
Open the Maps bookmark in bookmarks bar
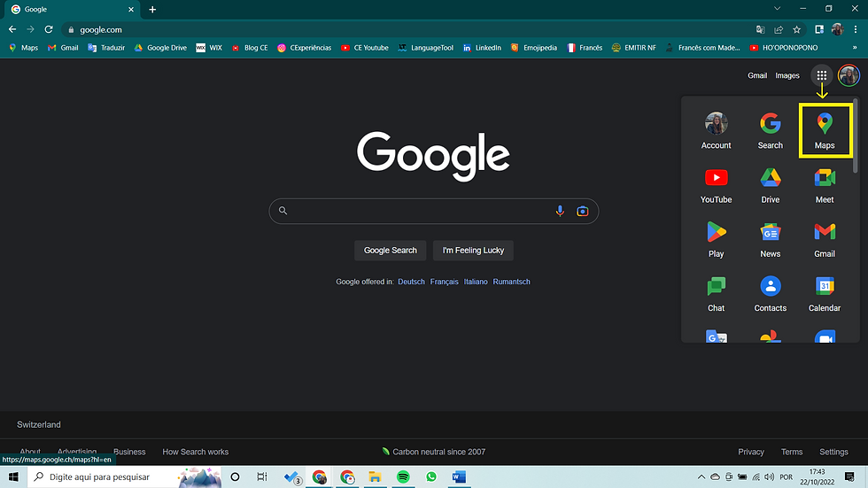pyautogui.click(x=23, y=48)
